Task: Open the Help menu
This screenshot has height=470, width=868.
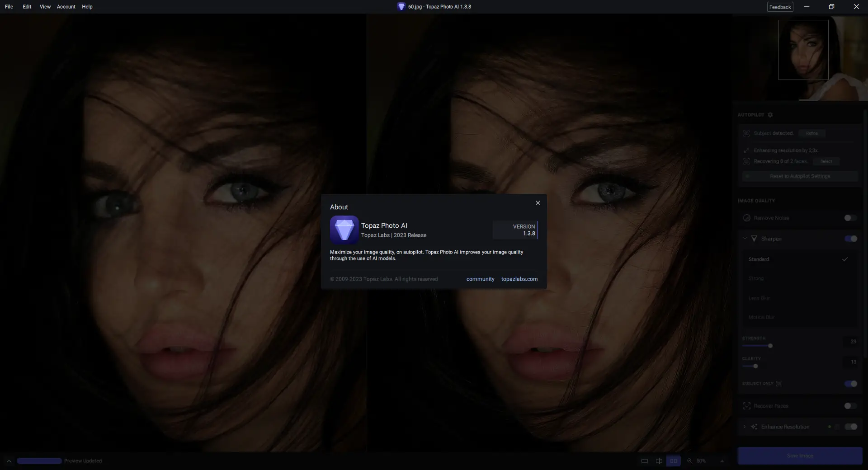Action: [x=87, y=7]
